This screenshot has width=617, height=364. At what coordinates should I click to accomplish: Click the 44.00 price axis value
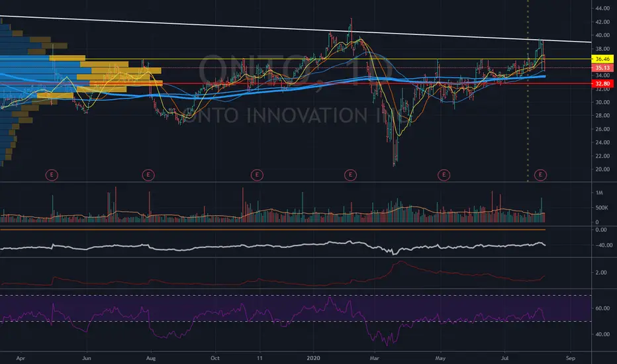point(602,8)
